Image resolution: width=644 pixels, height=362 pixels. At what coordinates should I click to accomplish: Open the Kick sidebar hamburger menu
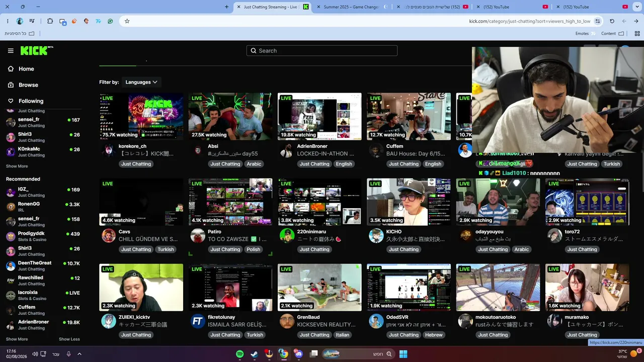tap(11, 51)
